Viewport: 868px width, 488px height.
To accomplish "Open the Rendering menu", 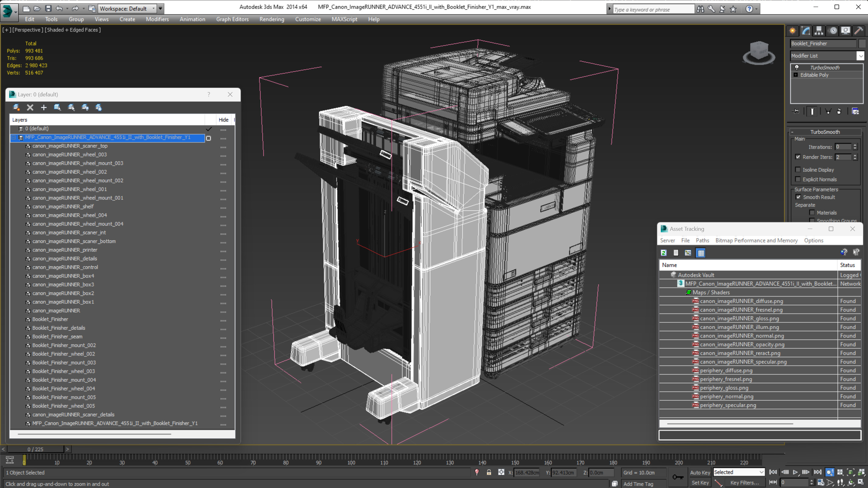I will (x=272, y=19).
